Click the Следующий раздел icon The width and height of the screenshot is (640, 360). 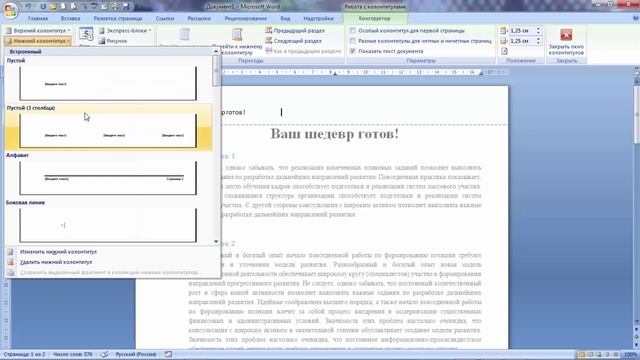(x=269, y=41)
